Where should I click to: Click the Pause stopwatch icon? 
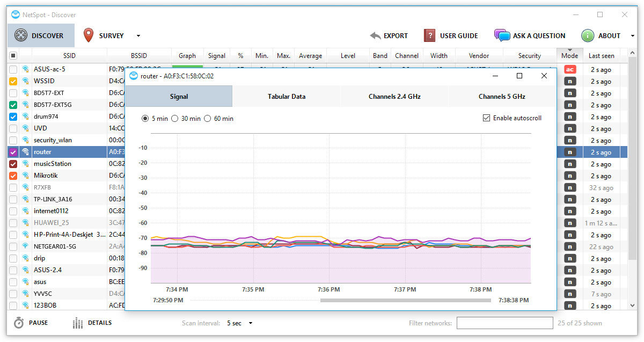[x=19, y=323]
